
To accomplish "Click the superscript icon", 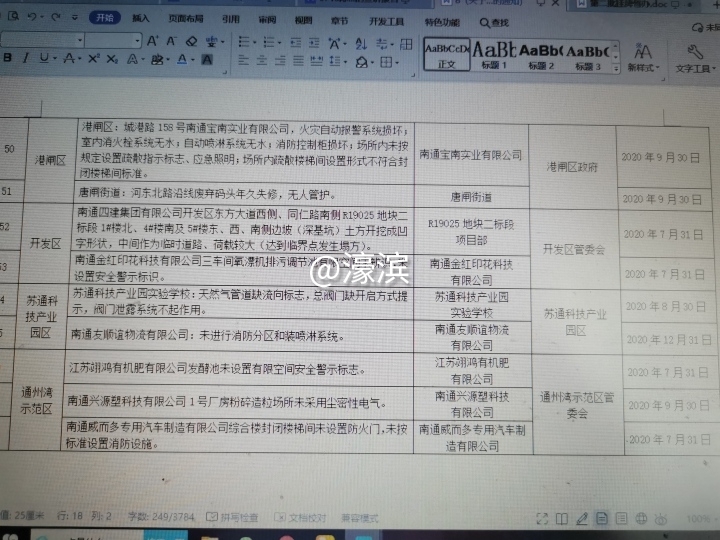I will (x=93, y=59).
